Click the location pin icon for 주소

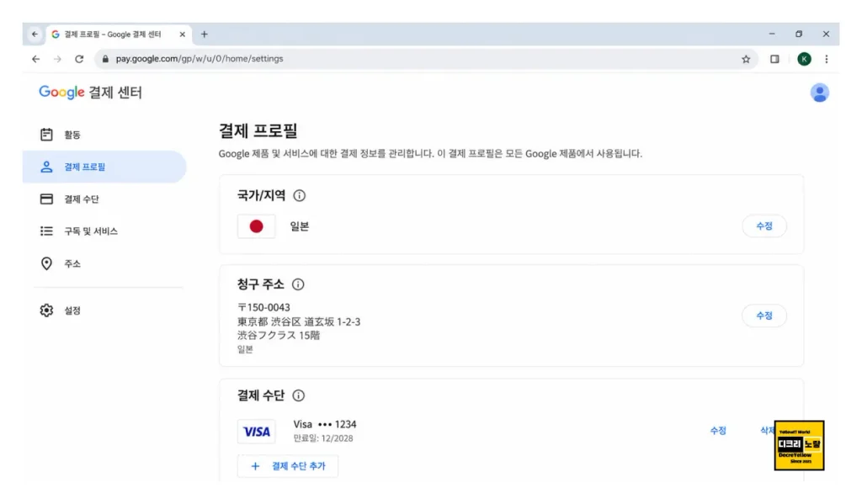point(47,263)
